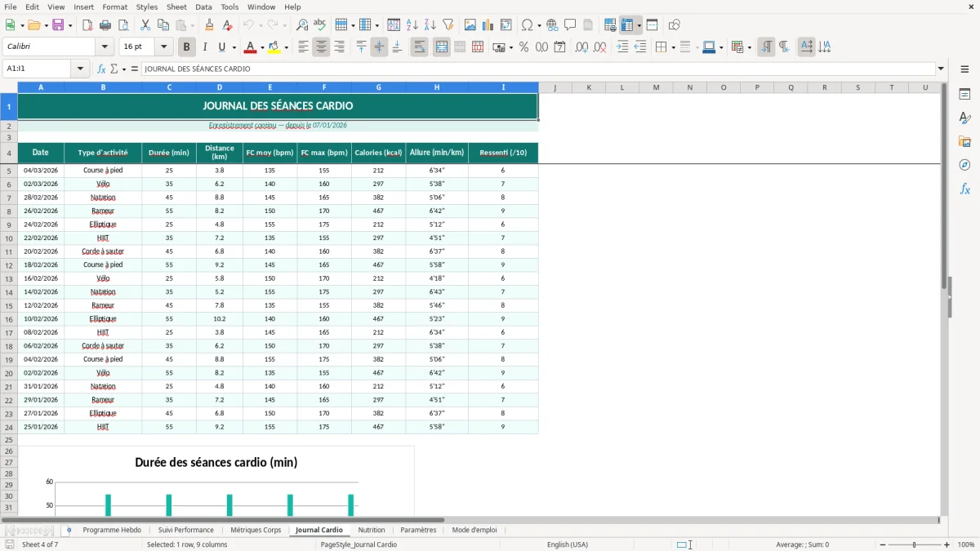Open sidebar Properties panel icon
The image size is (980, 551).
pos(964,94)
